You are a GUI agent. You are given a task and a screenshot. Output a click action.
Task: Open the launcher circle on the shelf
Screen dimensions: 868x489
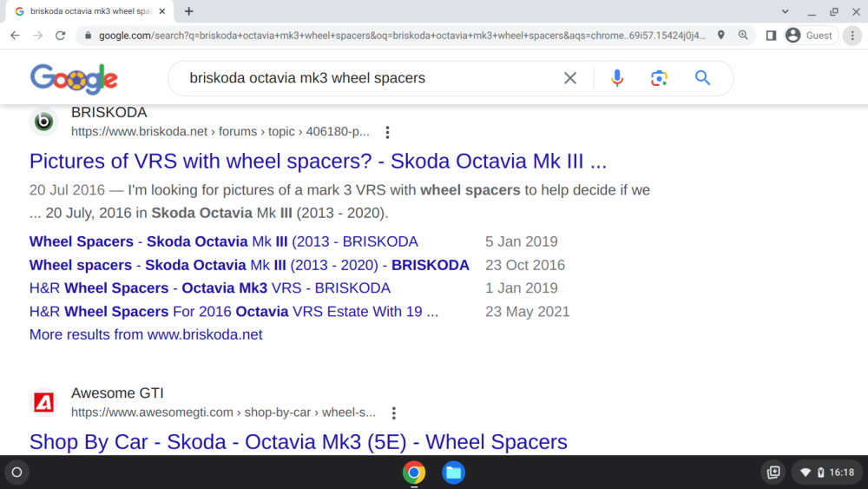16,472
